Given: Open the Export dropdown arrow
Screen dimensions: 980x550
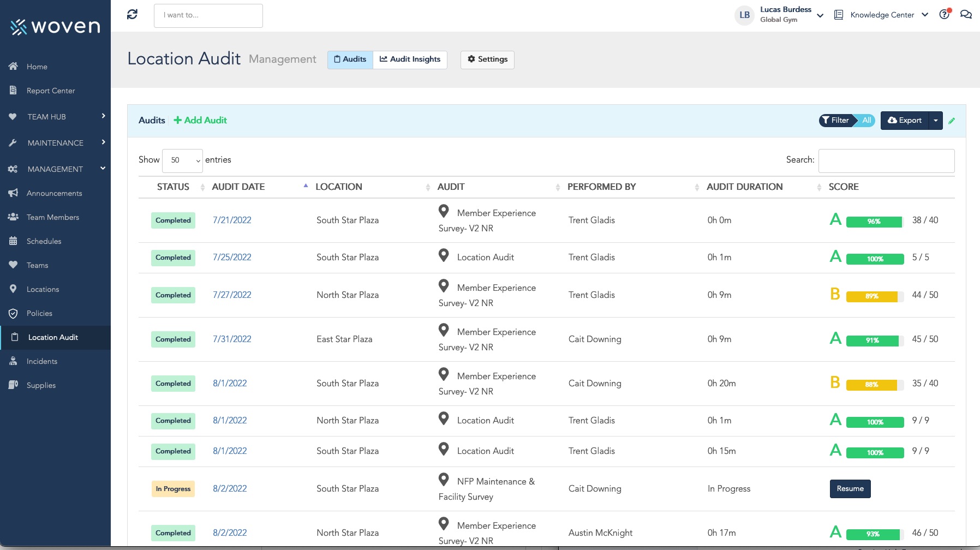Looking at the screenshot, I should [x=936, y=121].
